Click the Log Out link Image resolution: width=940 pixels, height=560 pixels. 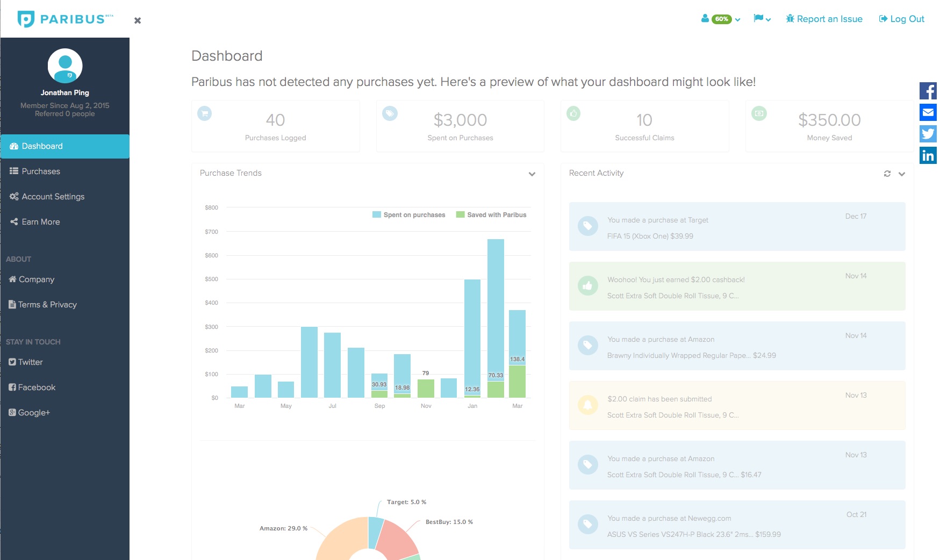[901, 19]
